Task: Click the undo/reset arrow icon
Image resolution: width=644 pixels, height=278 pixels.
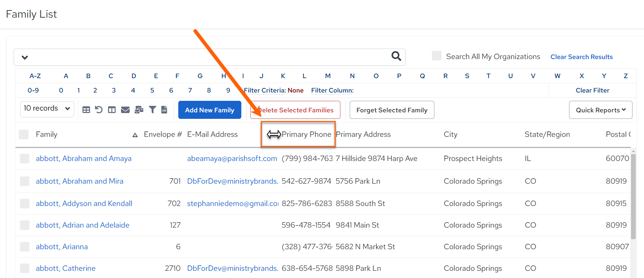Action: (99, 109)
